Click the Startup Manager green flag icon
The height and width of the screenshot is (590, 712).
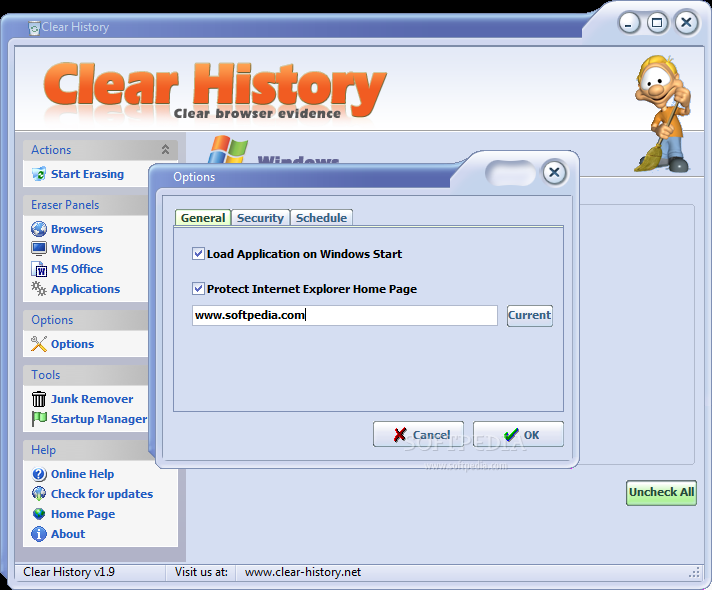39,419
